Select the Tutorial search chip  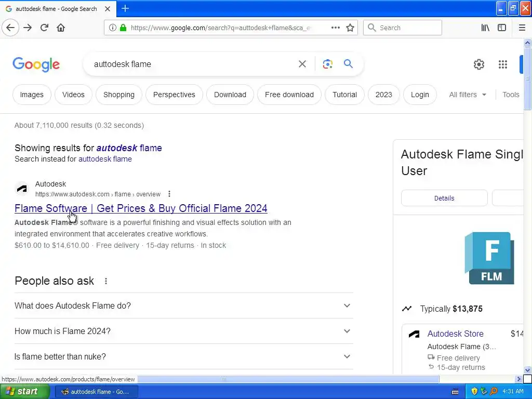[344, 95]
